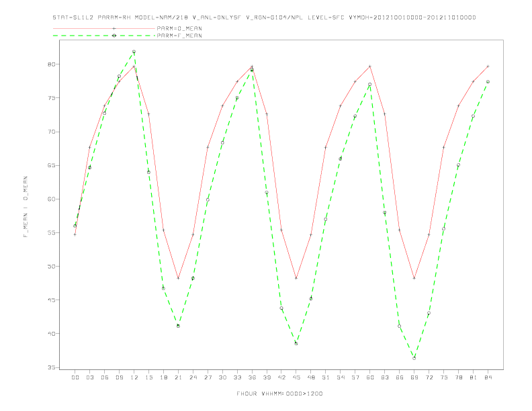Select F_MEAN circle marker at hour 69 minimum
532x411 pixels.
tap(414, 358)
